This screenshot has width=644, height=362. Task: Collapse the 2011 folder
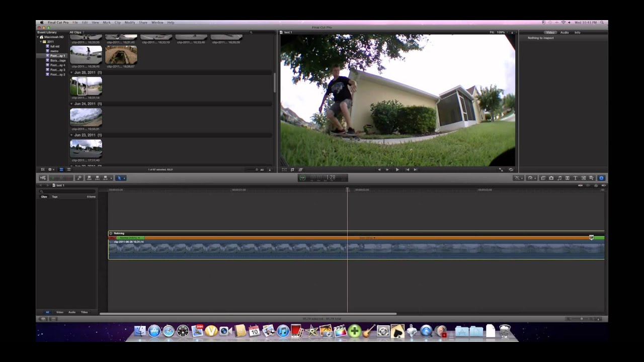click(x=41, y=42)
